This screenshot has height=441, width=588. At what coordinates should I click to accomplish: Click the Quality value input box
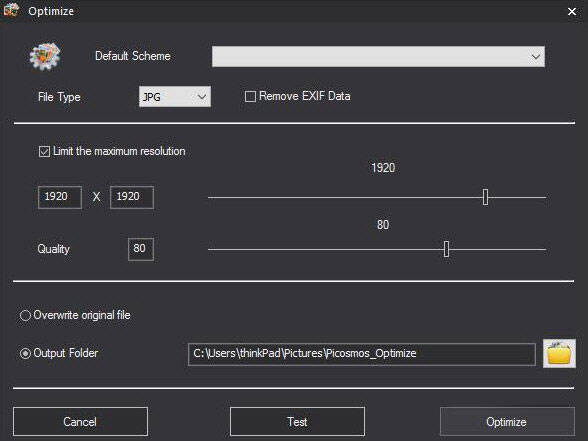point(141,249)
